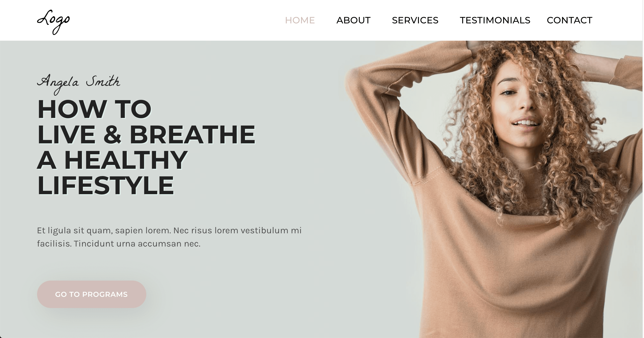Open the HOME navigation item
Screen dimensions: 644x338
(300, 20)
